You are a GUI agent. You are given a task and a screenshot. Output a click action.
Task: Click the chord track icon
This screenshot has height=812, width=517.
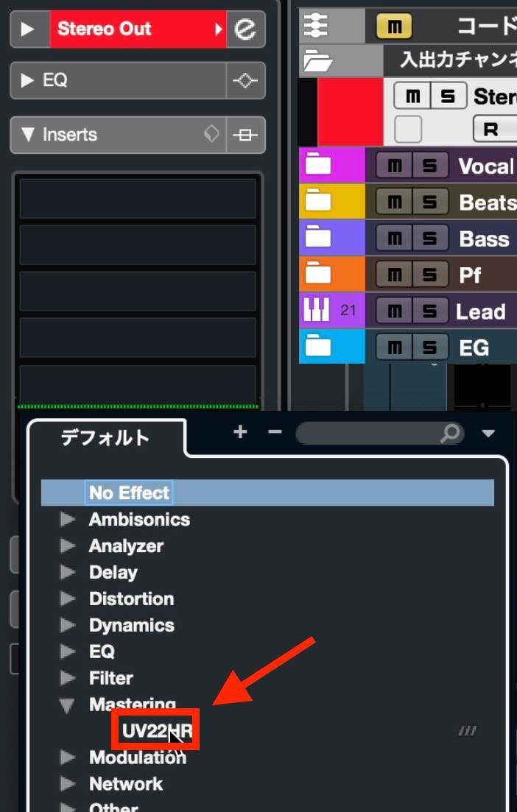point(315,25)
